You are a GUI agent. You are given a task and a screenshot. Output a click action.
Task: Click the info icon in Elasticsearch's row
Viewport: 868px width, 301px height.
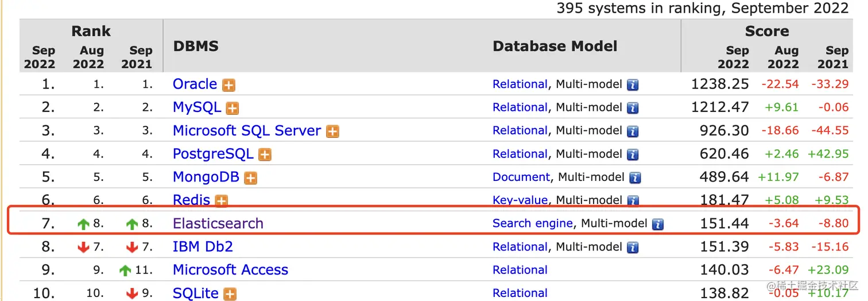[658, 224]
